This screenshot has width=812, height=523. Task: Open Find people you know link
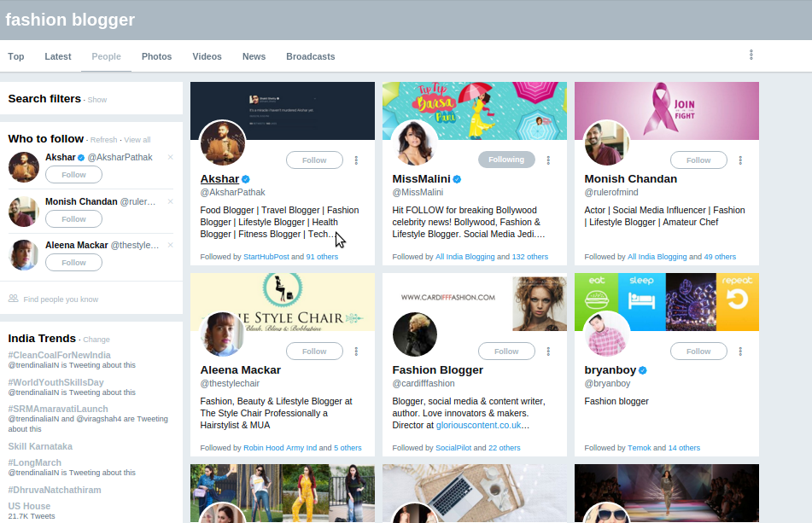(x=61, y=299)
